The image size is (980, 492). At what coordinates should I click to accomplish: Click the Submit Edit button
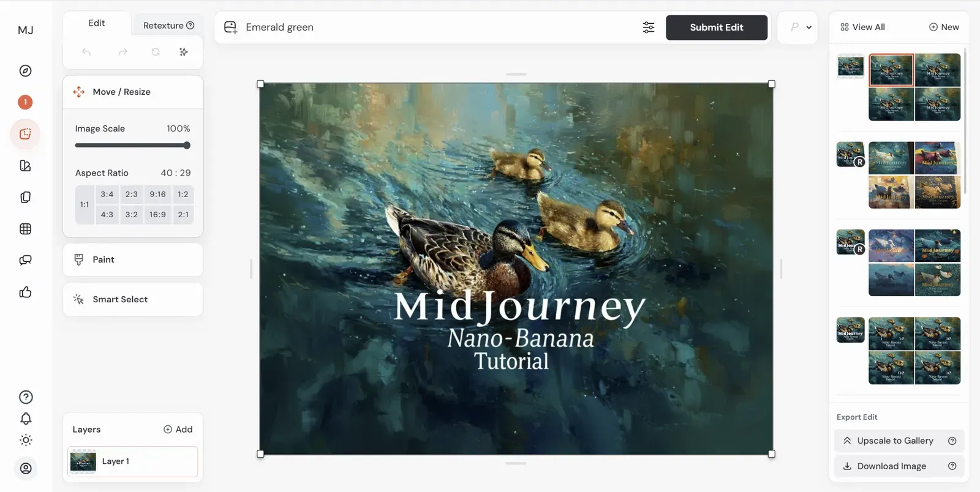[x=717, y=28]
